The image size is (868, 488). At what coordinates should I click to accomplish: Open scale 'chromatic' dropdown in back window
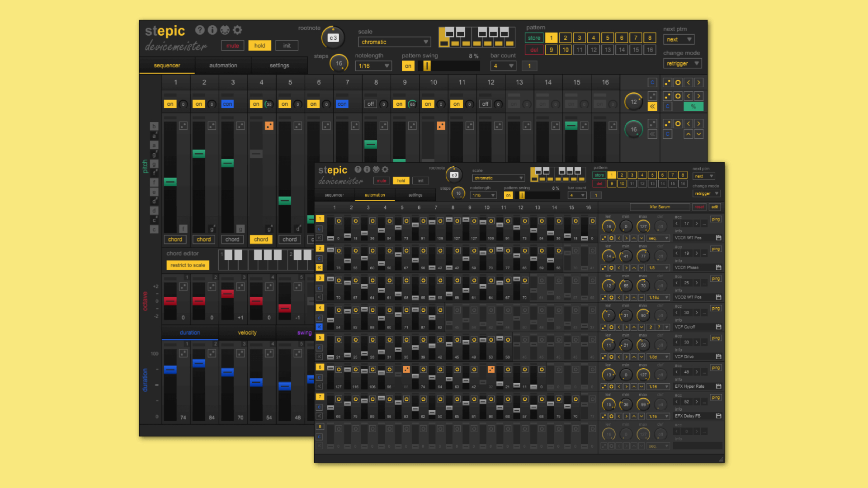point(394,42)
